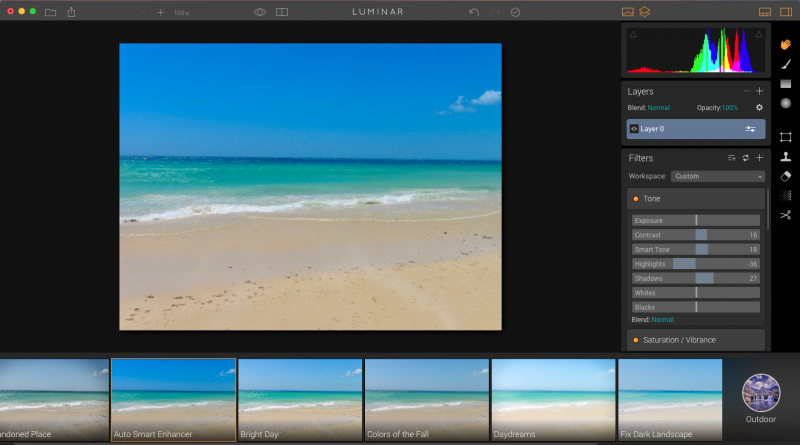
Task: Apply Colors of the Fall preset
Action: pos(427,400)
